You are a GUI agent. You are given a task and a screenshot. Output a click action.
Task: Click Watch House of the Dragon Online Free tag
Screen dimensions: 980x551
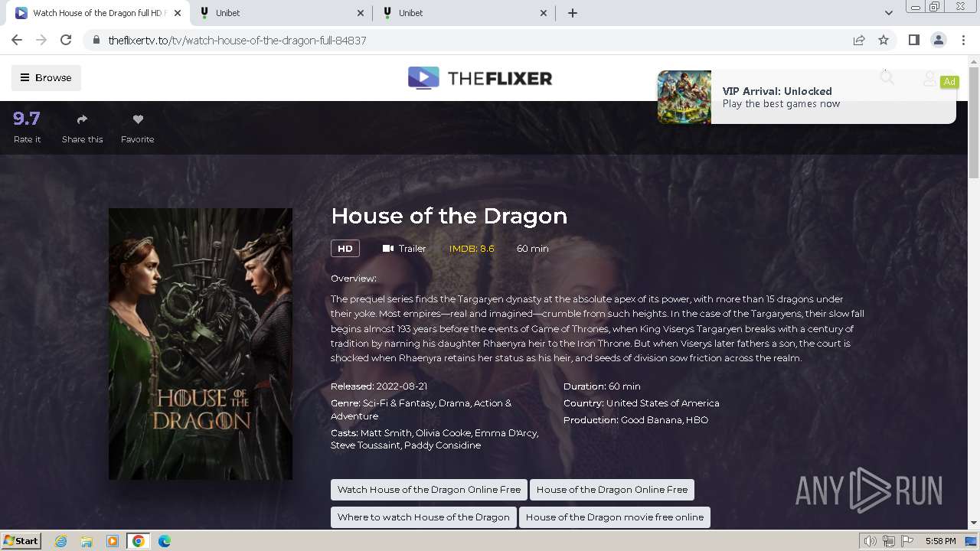point(429,490)
